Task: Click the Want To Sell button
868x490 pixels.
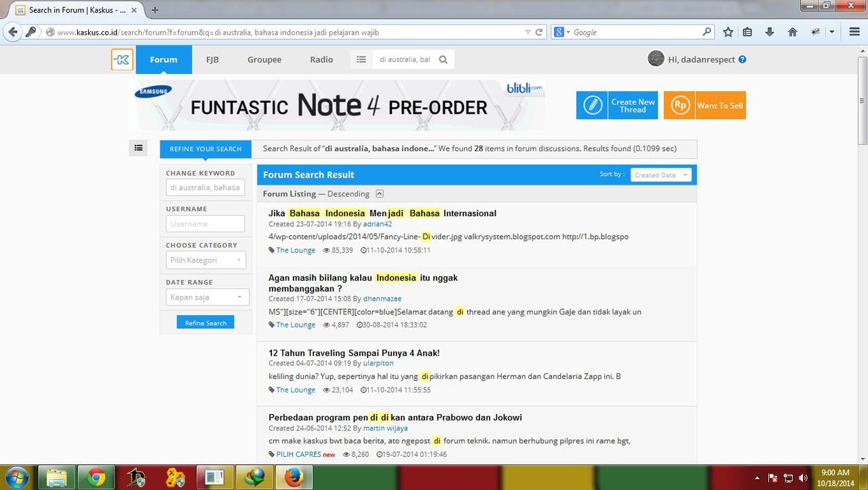Action: (x=705, y=105)
